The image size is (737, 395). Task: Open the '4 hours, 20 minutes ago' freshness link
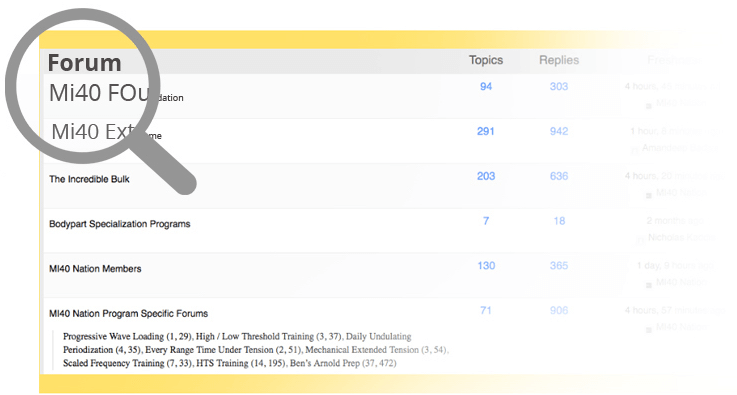pyautogui.click(x=675, y=176)
